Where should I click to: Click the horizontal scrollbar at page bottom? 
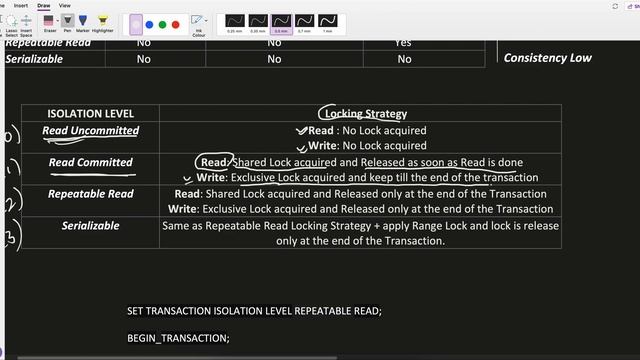point(177,358)
